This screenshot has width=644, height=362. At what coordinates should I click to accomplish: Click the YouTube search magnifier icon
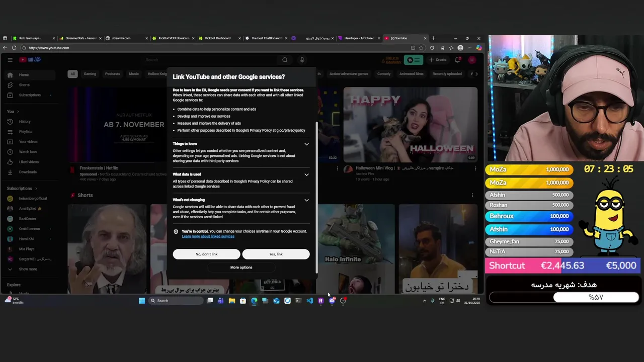click(285, 60)
